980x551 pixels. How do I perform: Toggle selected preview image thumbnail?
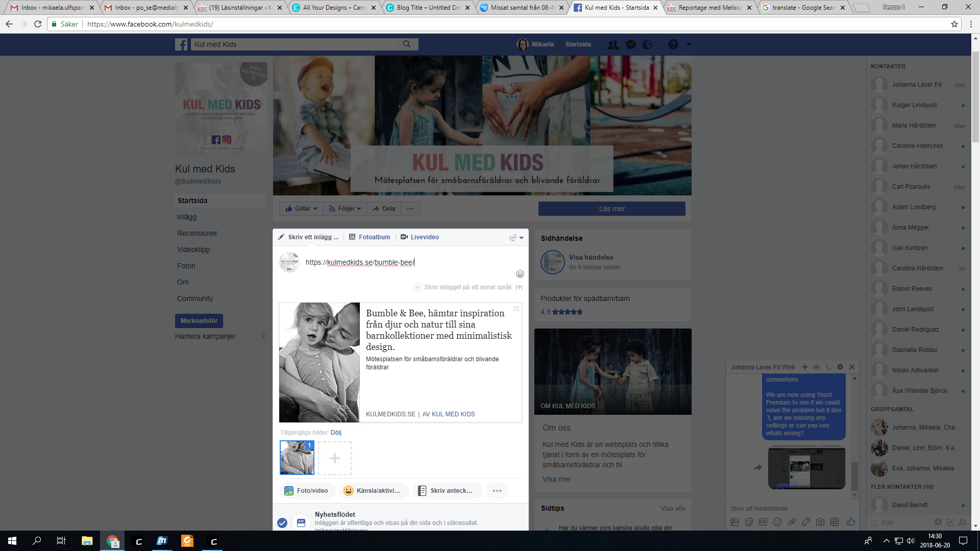pyautogui.click(x=297, y=458)
